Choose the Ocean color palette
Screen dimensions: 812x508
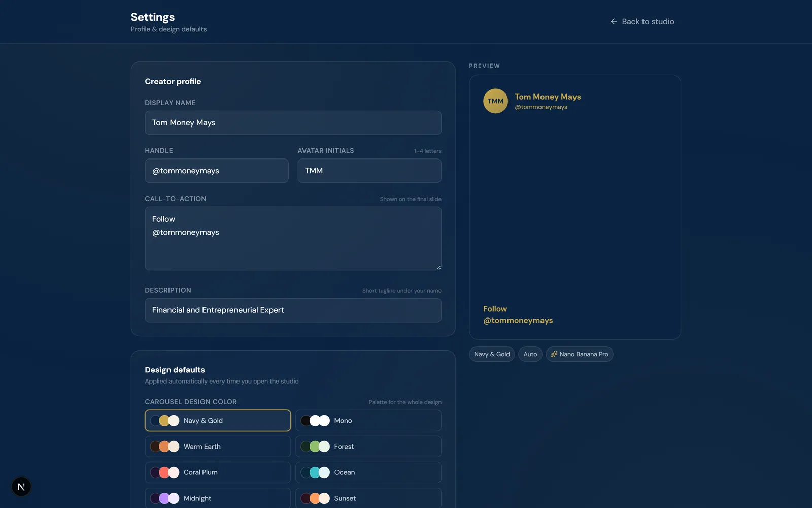coord(368,472)
